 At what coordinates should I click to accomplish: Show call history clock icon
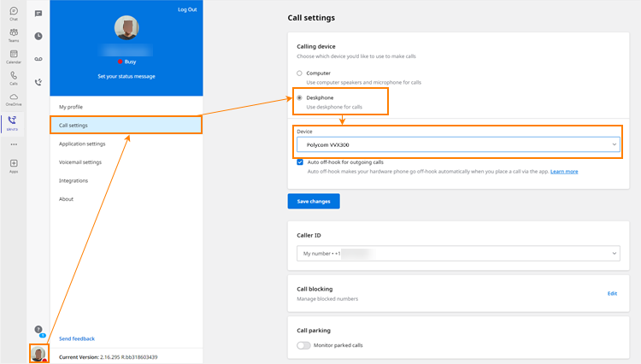pos(38,36)
